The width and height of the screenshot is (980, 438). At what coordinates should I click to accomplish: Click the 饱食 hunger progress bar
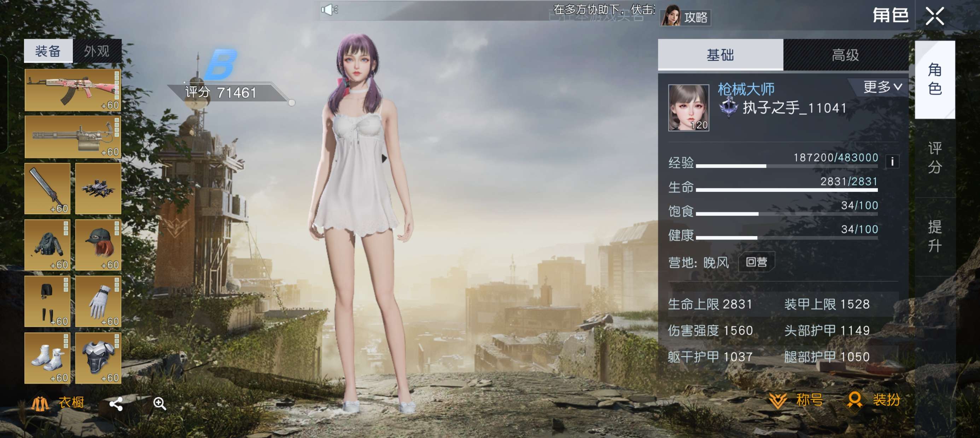tap(787, 214)
